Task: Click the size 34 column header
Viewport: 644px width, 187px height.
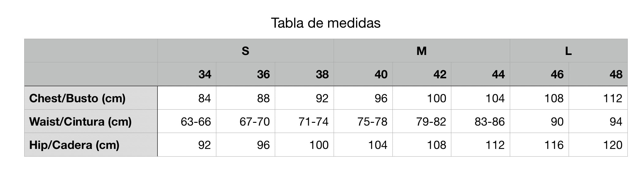Action: (x=205, y=75)
